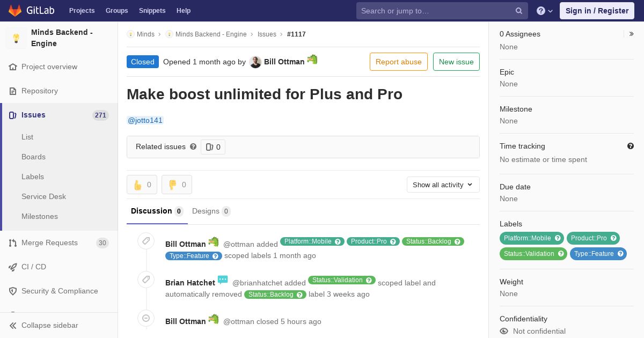Switch to the Designs tab

click(x=211, y=211)
